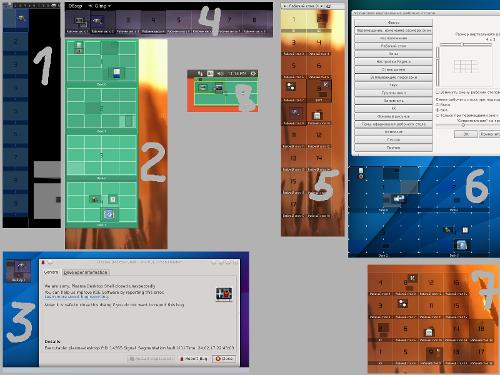Click the Report Bug button

point(194,359)
